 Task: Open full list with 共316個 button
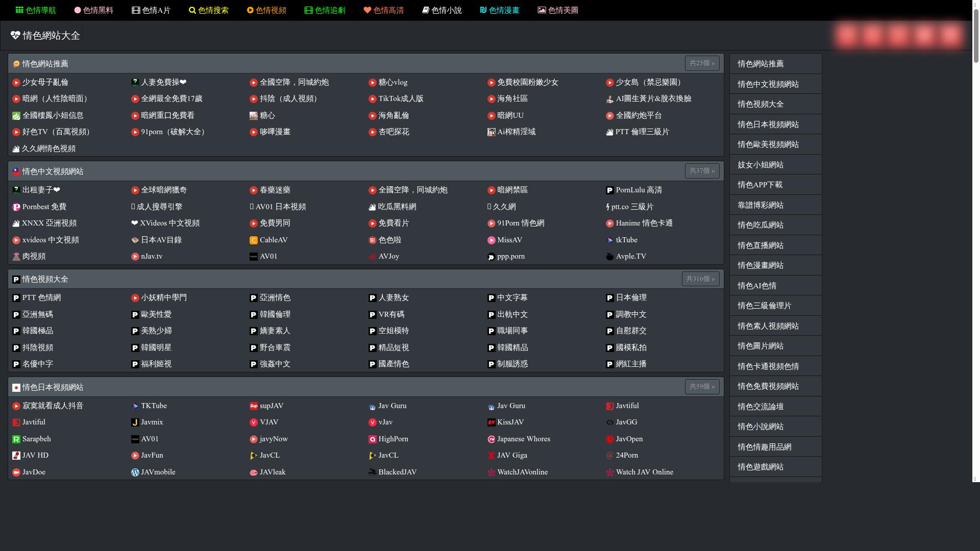(x=700, y=279)
